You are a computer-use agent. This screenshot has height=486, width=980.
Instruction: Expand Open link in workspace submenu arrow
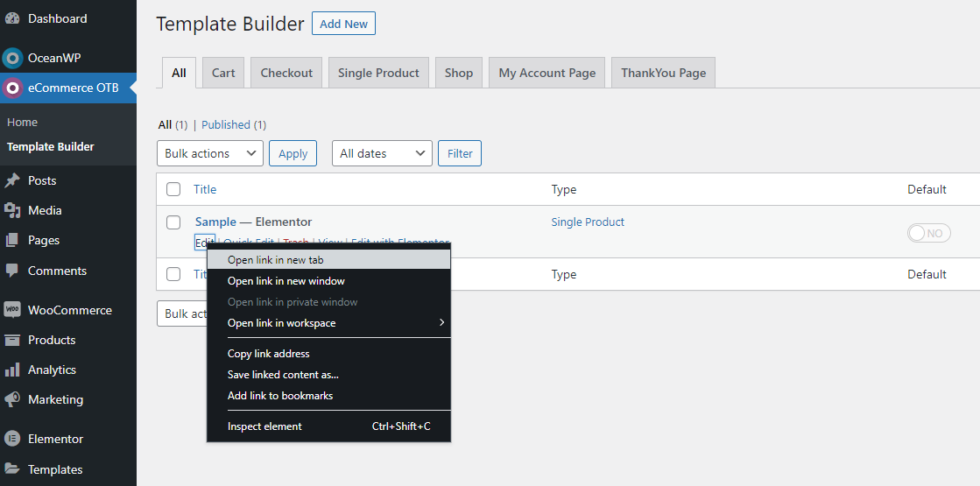coord(441,323)
